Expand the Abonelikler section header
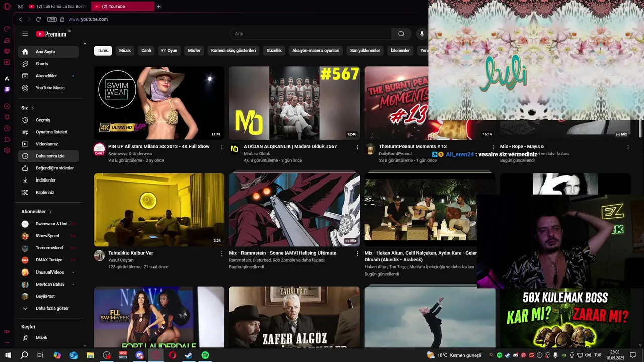This screenshot has height=362, width=644. [37, 212]
